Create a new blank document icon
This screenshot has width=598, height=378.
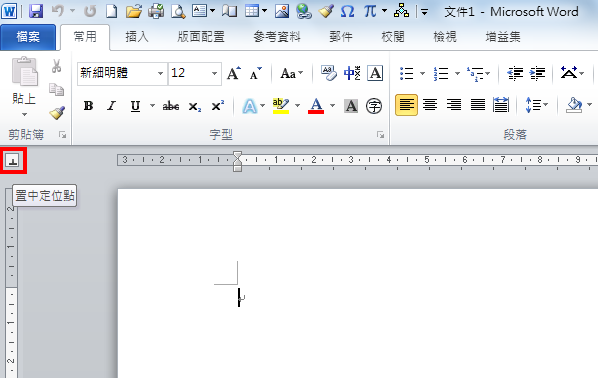tap(111, 11)
